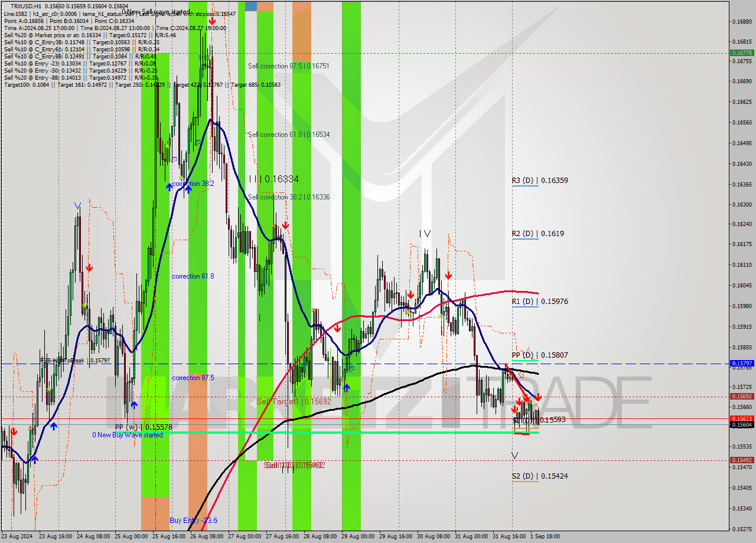Select the R2 (D) | 0.1619 pivot label
Viewport: 756px width, 543px height.
(x=537, y=233)
